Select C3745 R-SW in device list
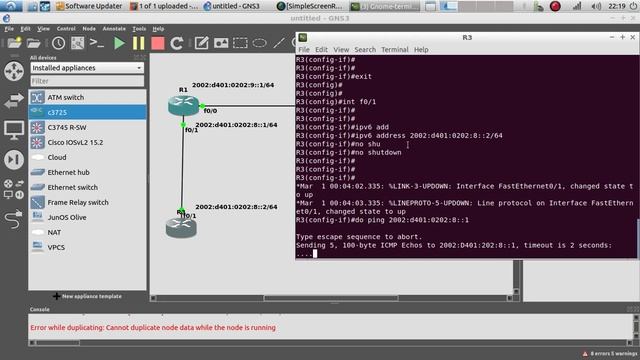Image resolution: width=640 pixels, height=360 pixels. [87, 127]
